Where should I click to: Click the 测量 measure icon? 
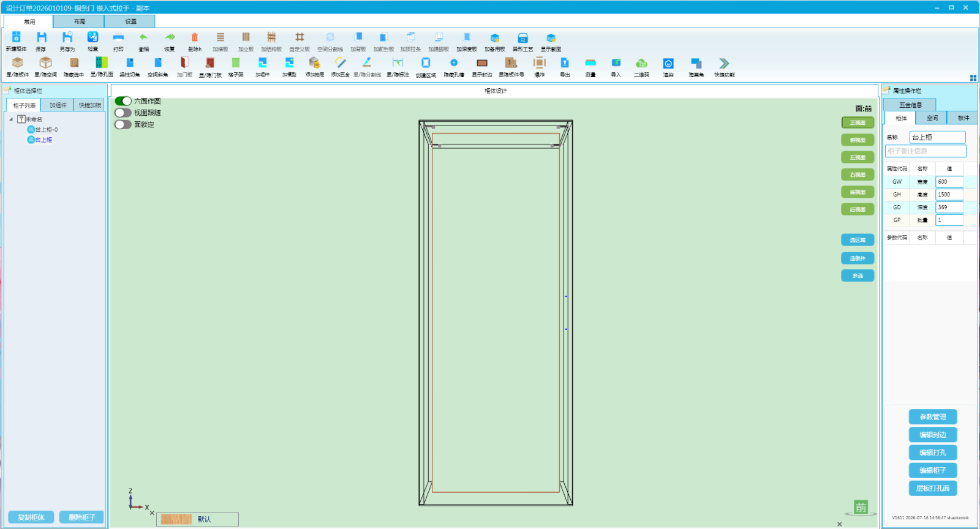click(x=590, y=62)
